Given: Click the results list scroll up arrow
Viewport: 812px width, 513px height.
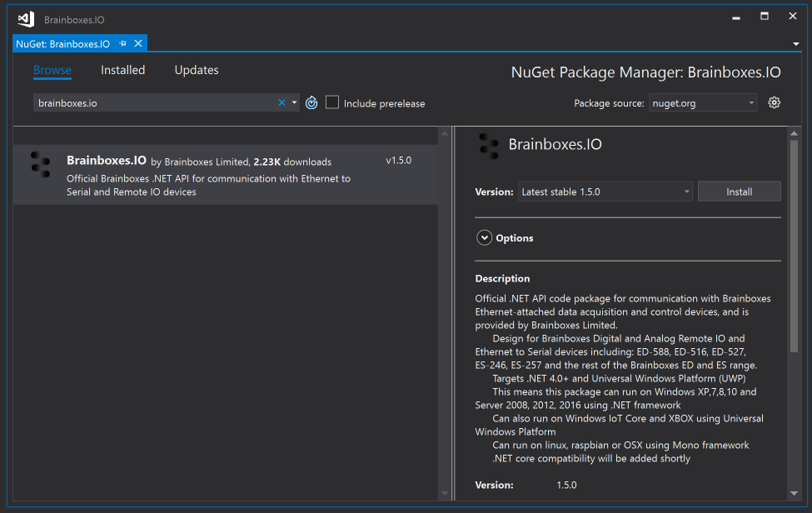Looking at the screenshot, I should pos(445,133).
